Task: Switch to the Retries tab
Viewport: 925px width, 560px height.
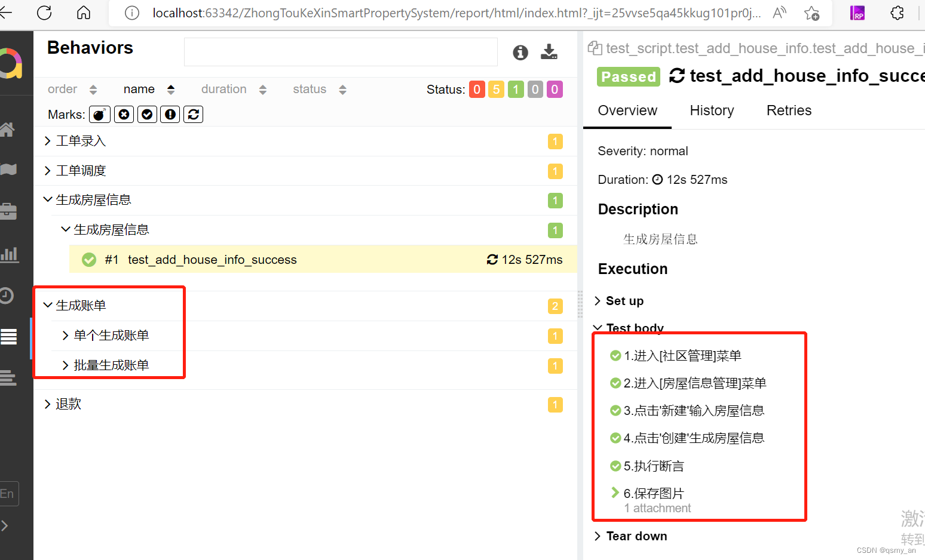Action: (789, 110)
